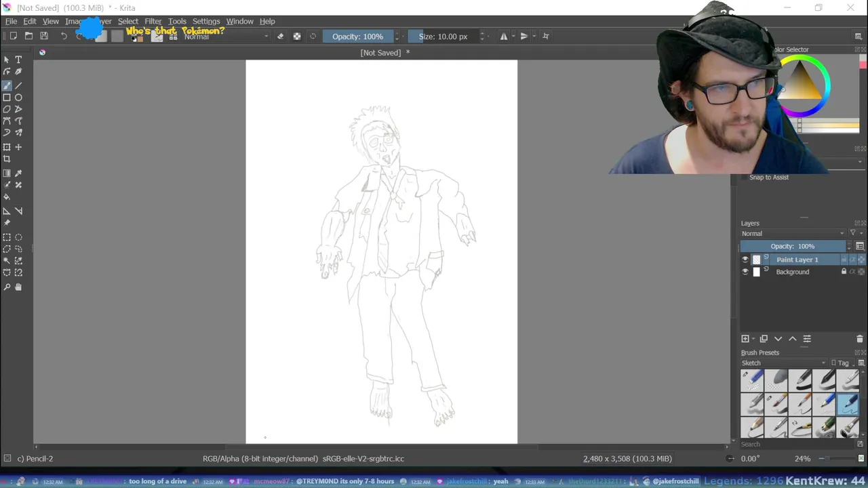
Task: Undo the last action
Action: coord(64,36)
